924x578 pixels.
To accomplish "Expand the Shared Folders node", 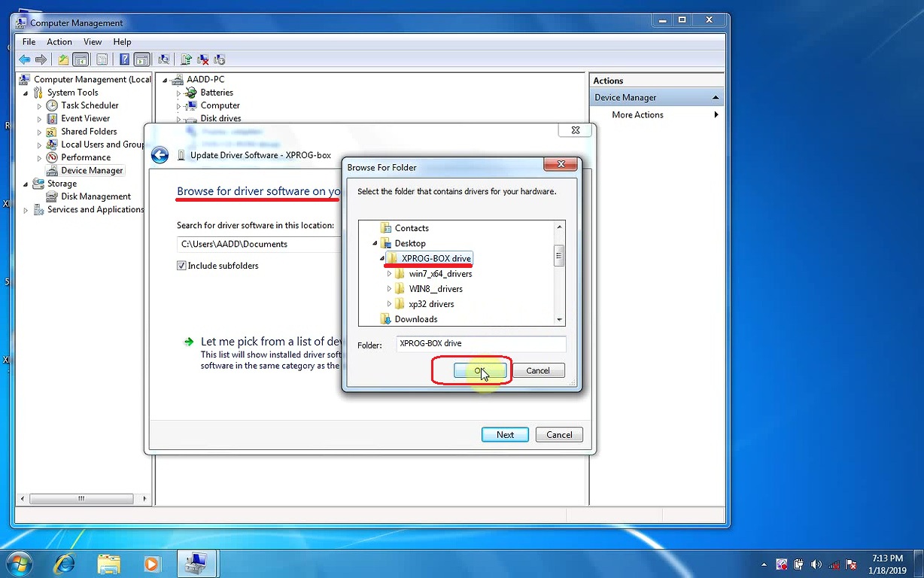I will pyautogui.click(x=39, y=132).
